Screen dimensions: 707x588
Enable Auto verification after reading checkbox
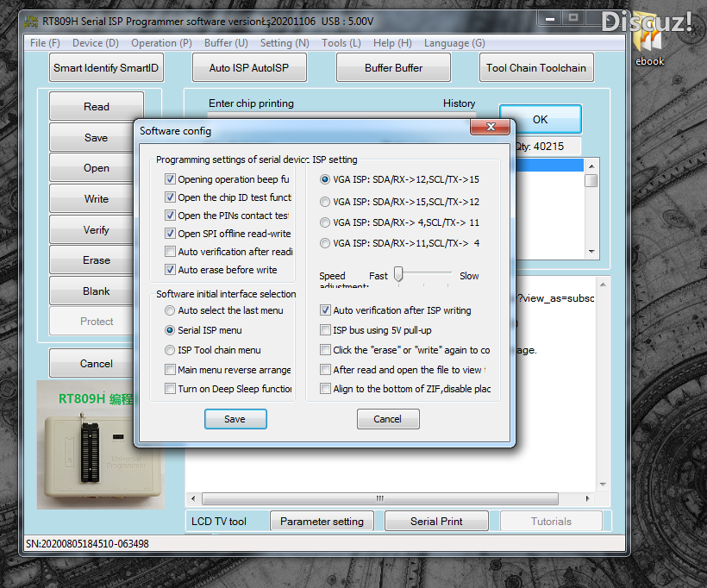171,252
